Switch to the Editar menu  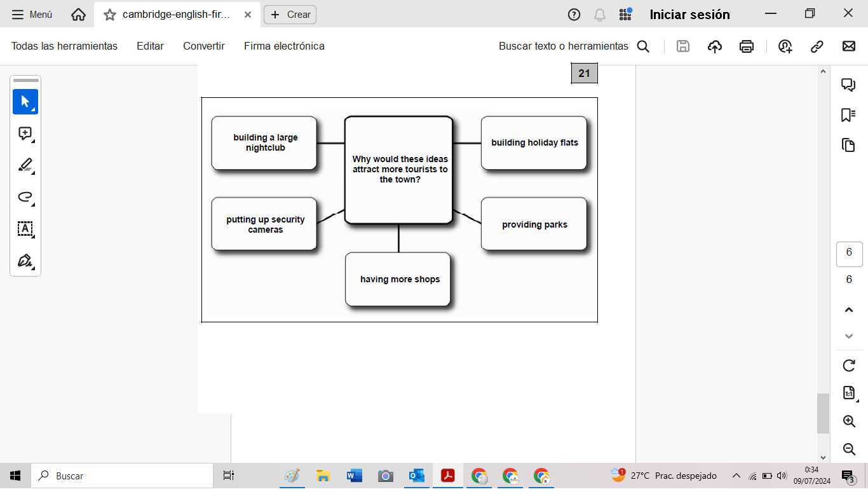(x=150, y=46)
